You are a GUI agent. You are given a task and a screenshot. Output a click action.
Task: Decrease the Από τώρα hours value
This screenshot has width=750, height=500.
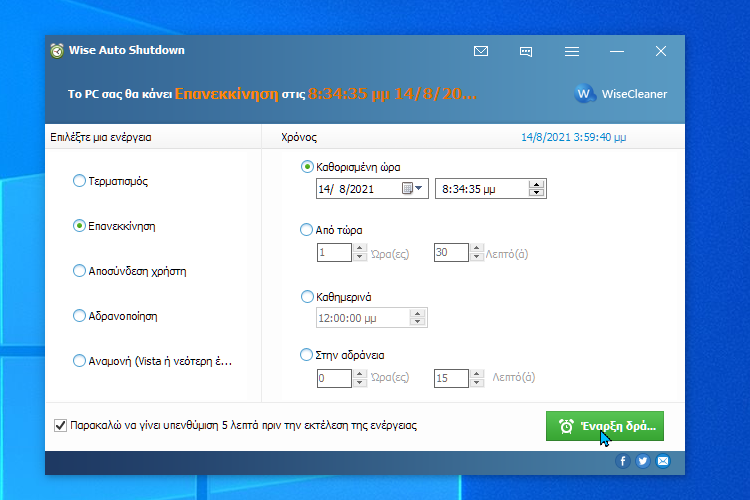point(360,256)
